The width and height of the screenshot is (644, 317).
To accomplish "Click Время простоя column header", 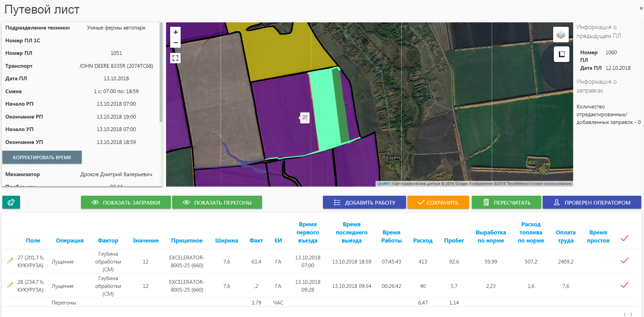I will click(598, 236).
